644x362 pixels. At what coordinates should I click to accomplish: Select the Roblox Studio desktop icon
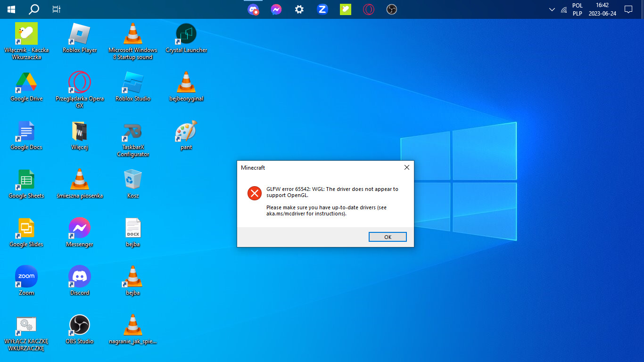(x=133, y=87)
